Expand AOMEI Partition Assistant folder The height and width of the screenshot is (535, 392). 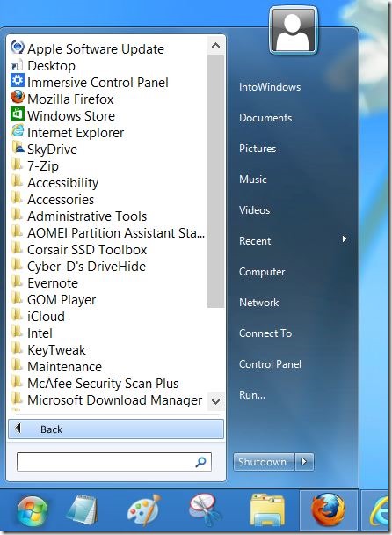tap(107, 232)
